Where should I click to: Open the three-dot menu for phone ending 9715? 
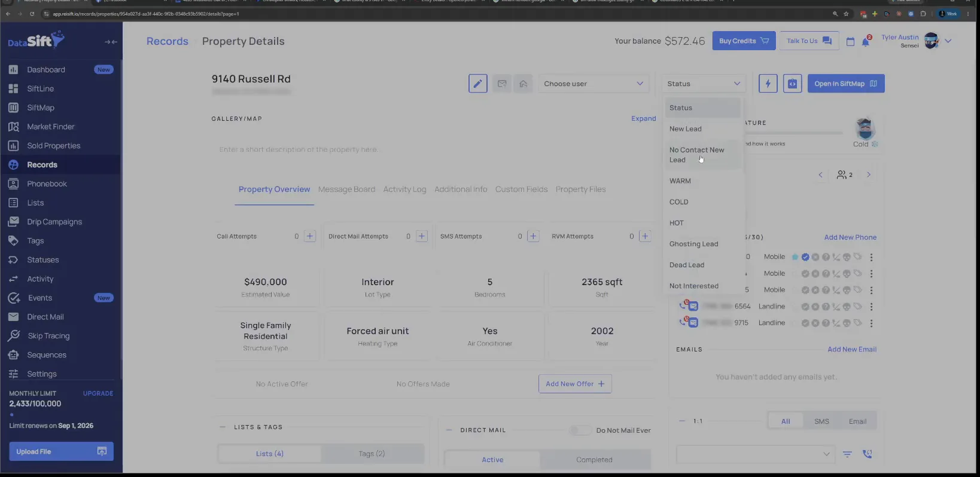pos(871,323)
